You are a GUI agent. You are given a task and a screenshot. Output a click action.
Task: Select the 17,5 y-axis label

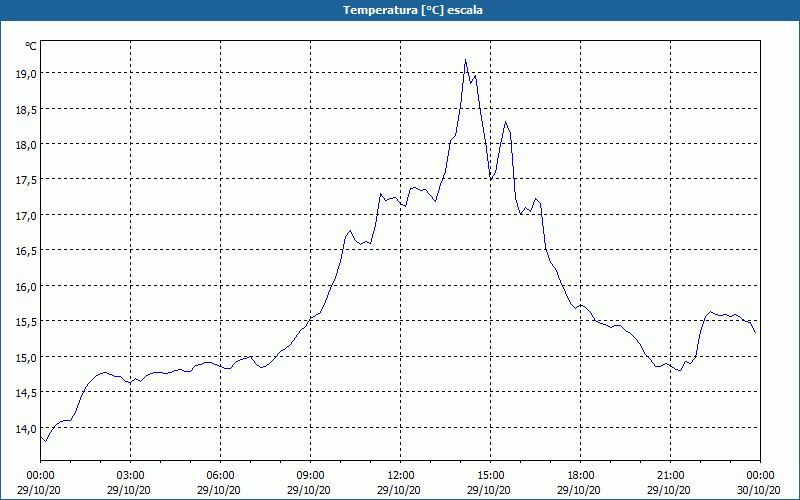[x=26, y=180]
